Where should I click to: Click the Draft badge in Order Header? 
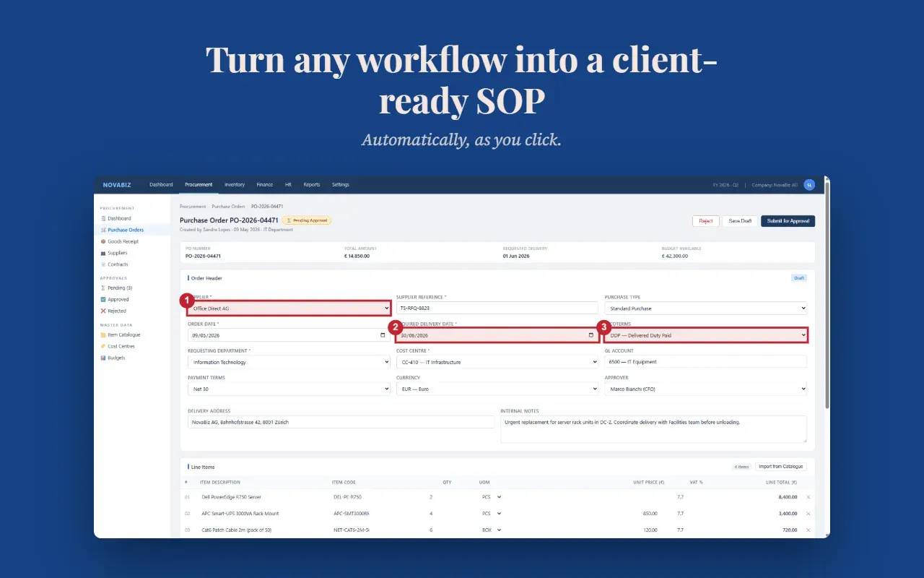pyautogui.click(x=799, y=278)
